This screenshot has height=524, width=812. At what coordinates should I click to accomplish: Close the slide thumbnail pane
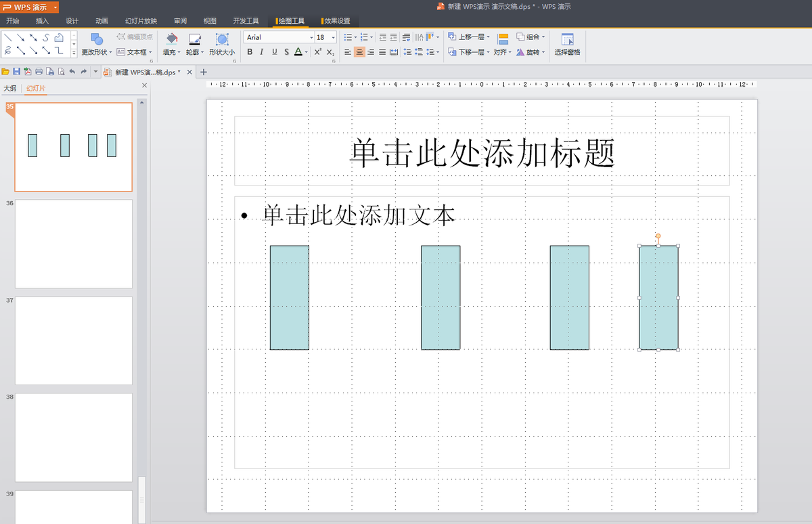144,86
